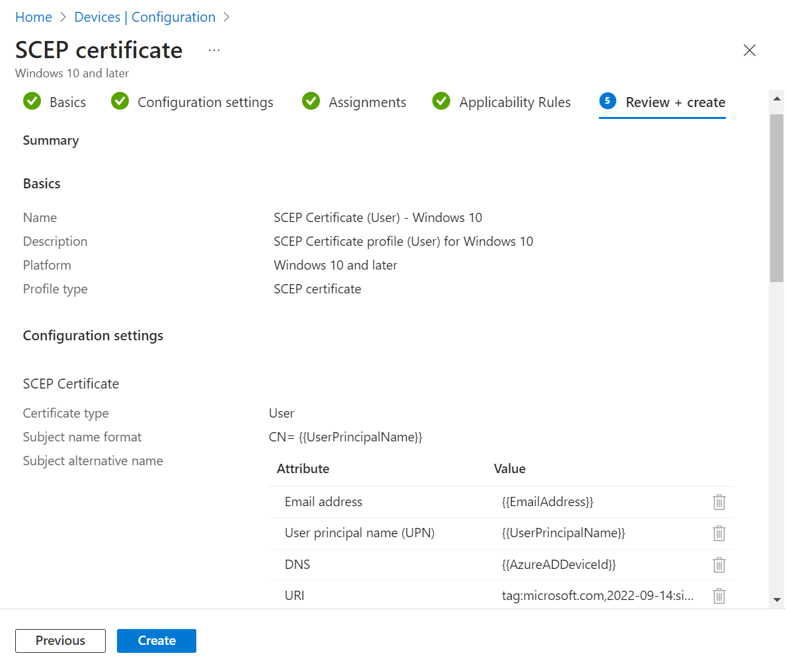
Task: Click the description value text
Action: tap(403, 242)
